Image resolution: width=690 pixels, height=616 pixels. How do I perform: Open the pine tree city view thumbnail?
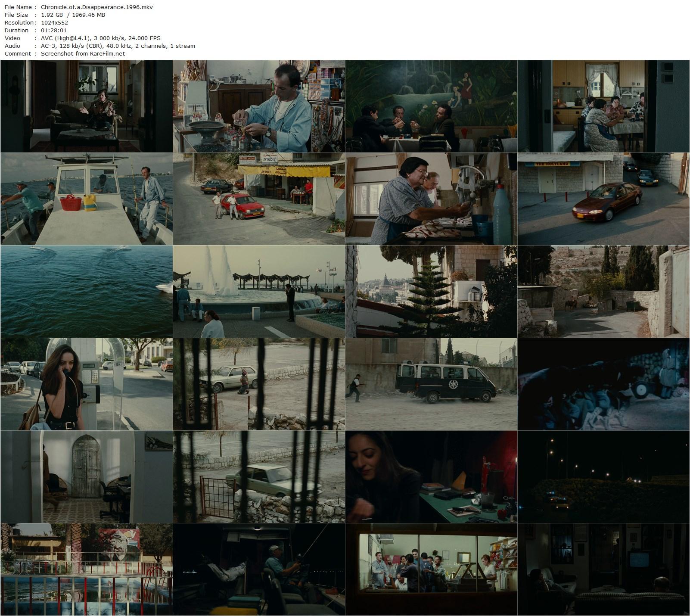(431, 292)
